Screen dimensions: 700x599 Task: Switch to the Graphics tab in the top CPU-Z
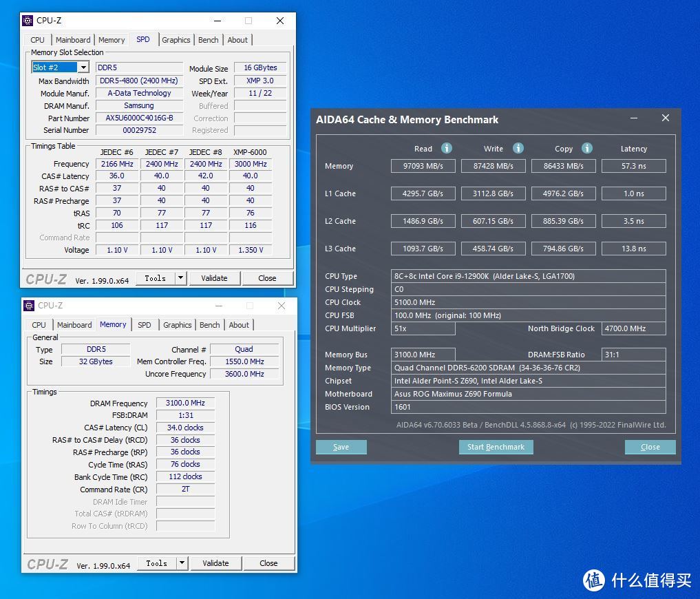tap(176, 40)
